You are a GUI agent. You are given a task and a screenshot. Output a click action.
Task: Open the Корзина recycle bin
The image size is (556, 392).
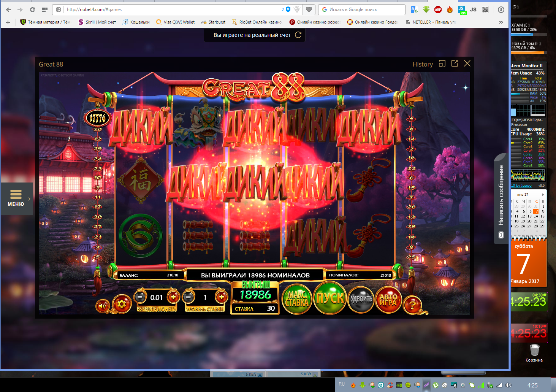(534, 351)
